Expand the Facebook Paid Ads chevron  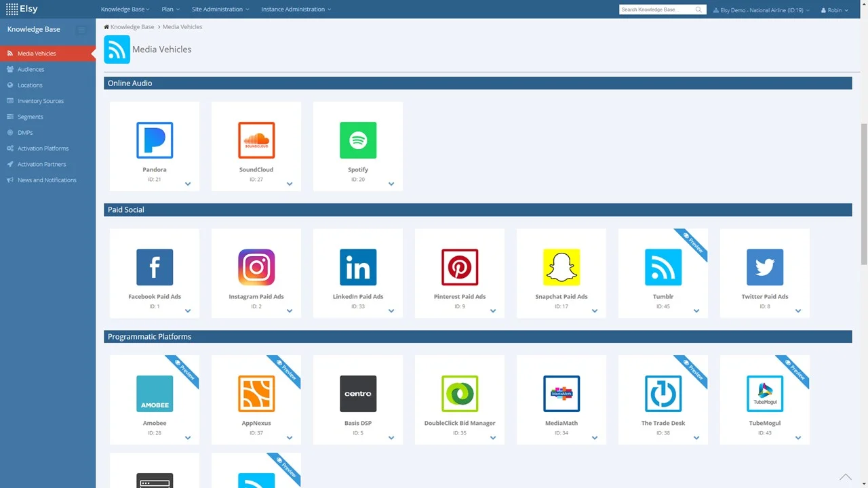pos(188,311)
